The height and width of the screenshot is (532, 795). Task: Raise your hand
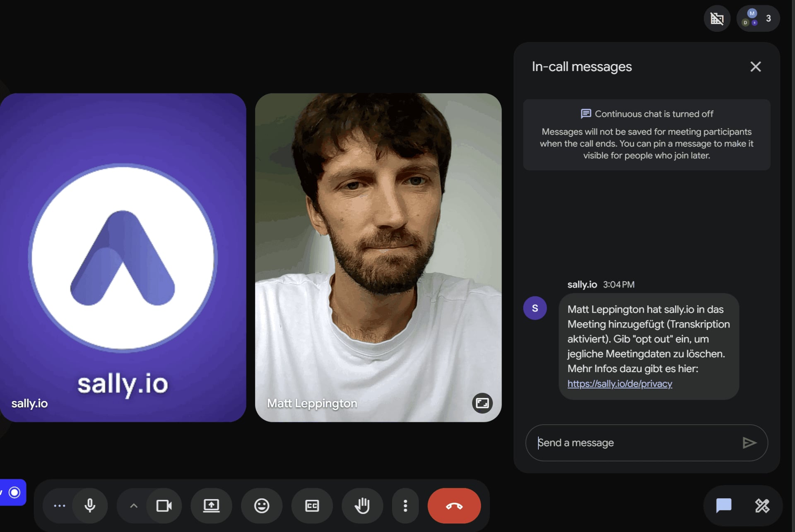[x=362, y=506]
